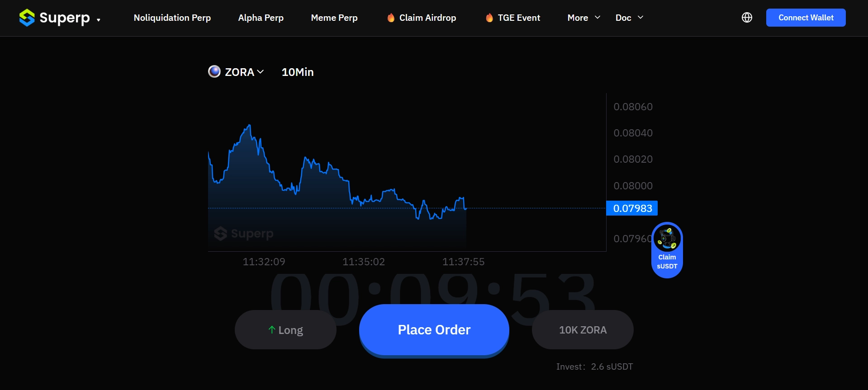The image size is (868, 390).
Task: Click the ZORA coin icon
Action: tap(214, 72)
